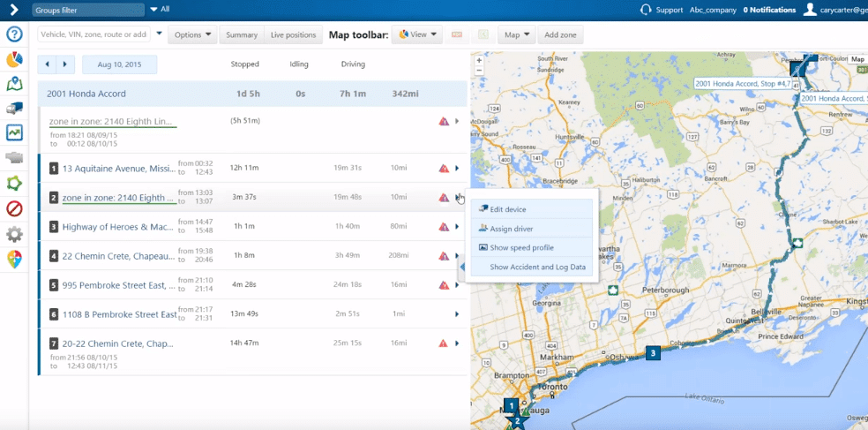Viewport: 868px width, 430px height.
Task: Open the Highway of Heroes & Mac... stop
Action: click(120, 227)
